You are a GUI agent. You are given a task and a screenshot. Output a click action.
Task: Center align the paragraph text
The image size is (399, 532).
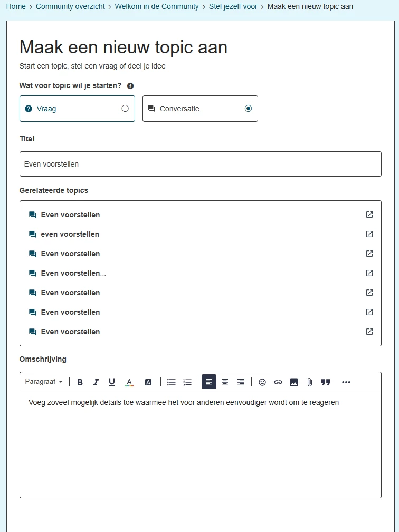225,382
